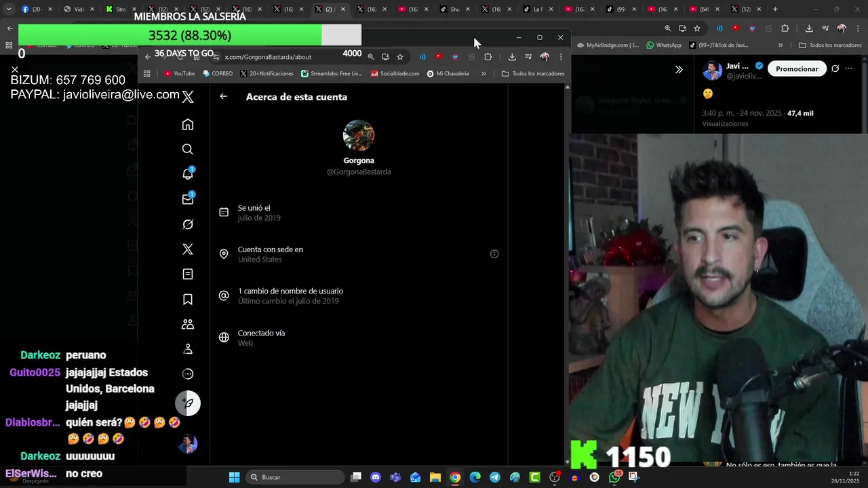Viewport: 868px width, 488px height.
Task: Open Grok icon in X sidebar
Action: [x=188, y=224]
